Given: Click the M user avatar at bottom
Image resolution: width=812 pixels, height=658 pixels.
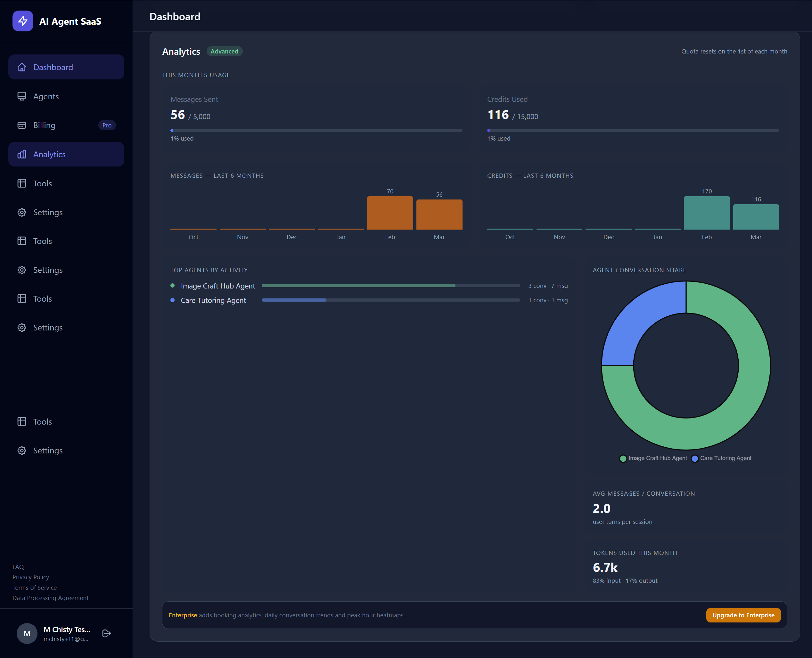Looking at the screenshot, I should 27,633.
